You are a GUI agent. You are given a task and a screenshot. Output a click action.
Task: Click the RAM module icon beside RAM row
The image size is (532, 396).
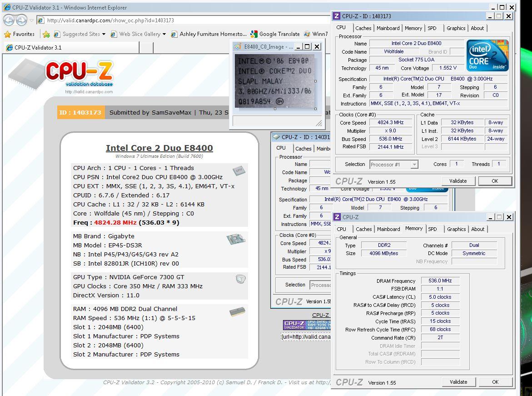(237, 312)
